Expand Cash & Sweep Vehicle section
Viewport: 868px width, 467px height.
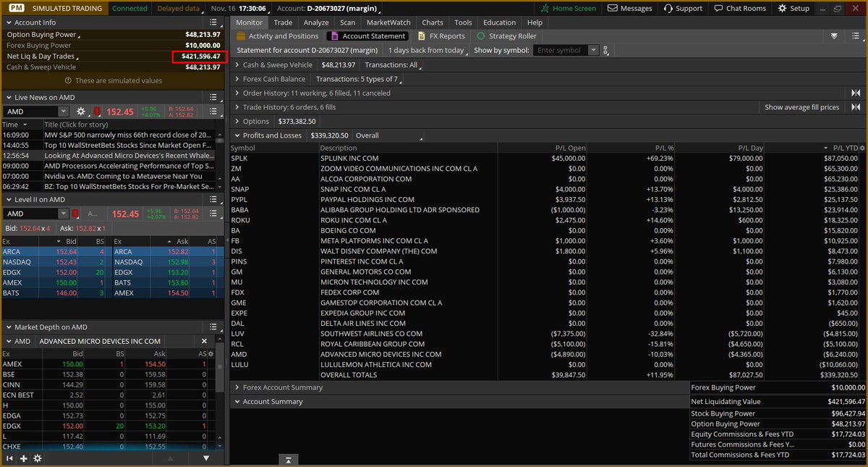(x=237, y=64)
